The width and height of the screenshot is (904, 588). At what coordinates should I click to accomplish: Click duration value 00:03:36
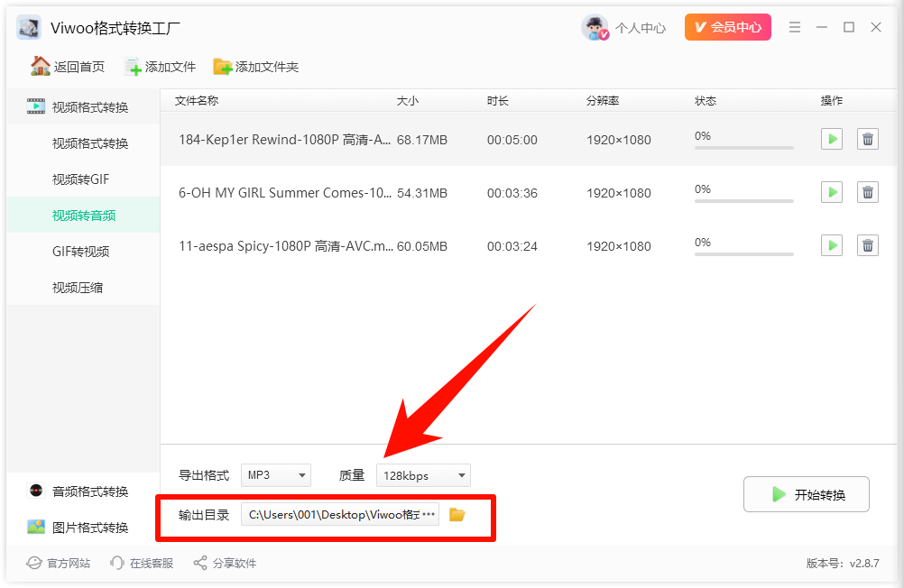(x=512, y=193)
